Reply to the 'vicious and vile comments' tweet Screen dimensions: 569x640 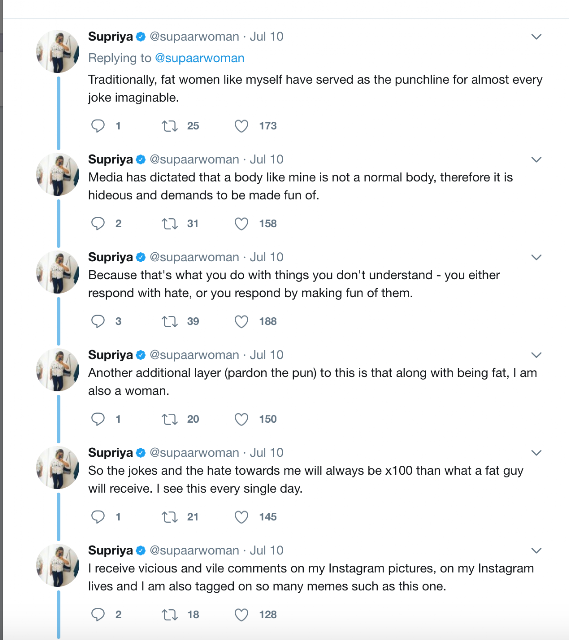point(98,614)
